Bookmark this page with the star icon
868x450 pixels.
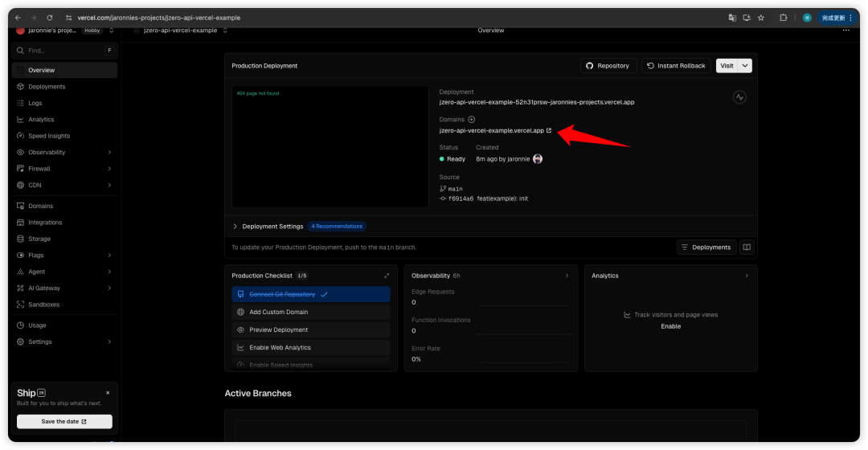coord(760,18)
